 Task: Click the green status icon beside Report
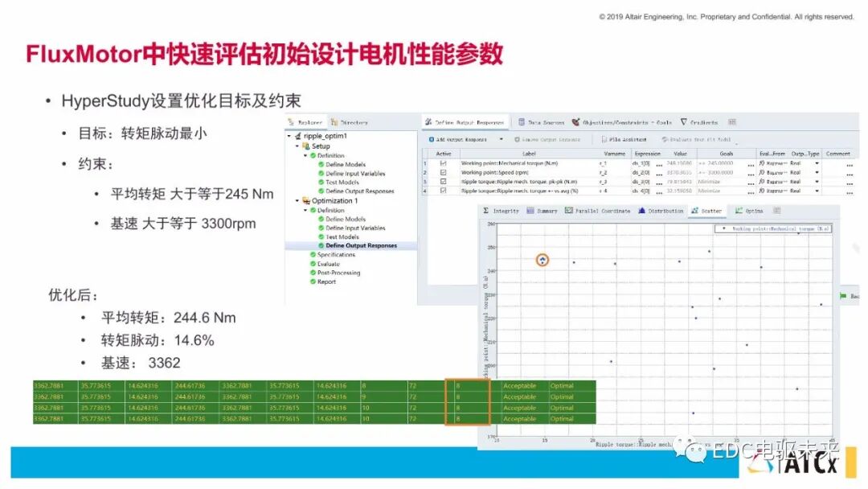click(x=313, y=281)
